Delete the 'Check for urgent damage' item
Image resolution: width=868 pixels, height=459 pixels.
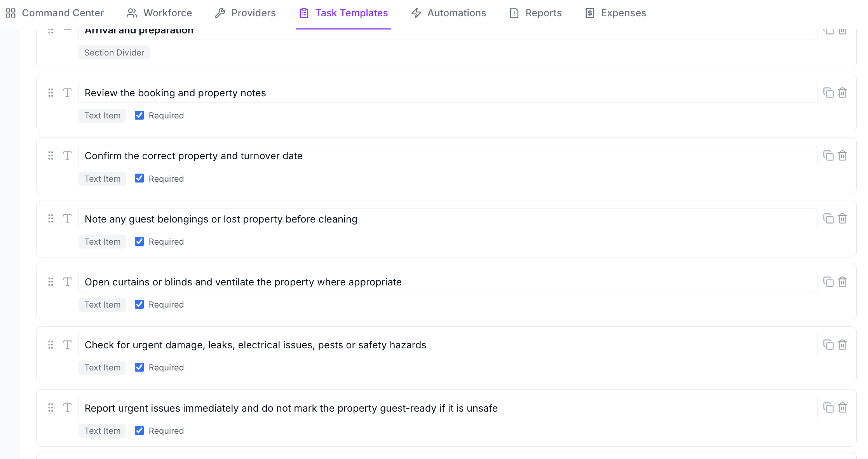[x=842, y=345]
